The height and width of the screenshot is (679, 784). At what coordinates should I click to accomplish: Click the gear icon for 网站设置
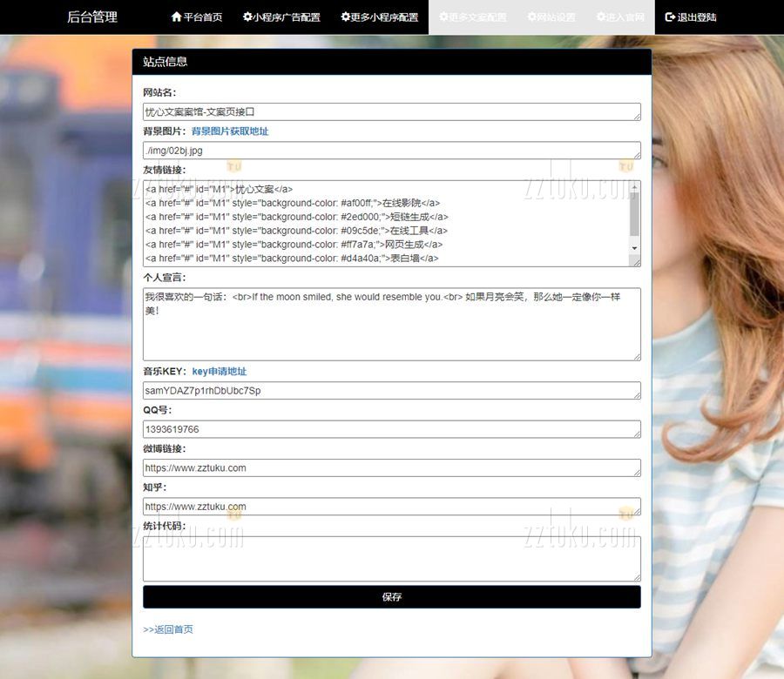point(532,17)
